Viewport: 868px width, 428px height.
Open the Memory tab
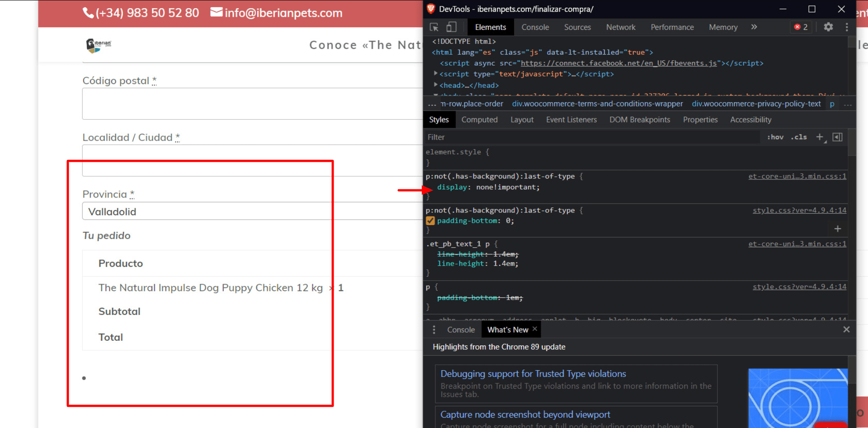(723, 27)
